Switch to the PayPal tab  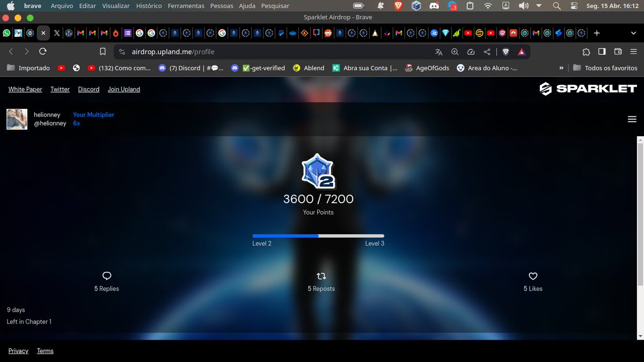point(281,33)
